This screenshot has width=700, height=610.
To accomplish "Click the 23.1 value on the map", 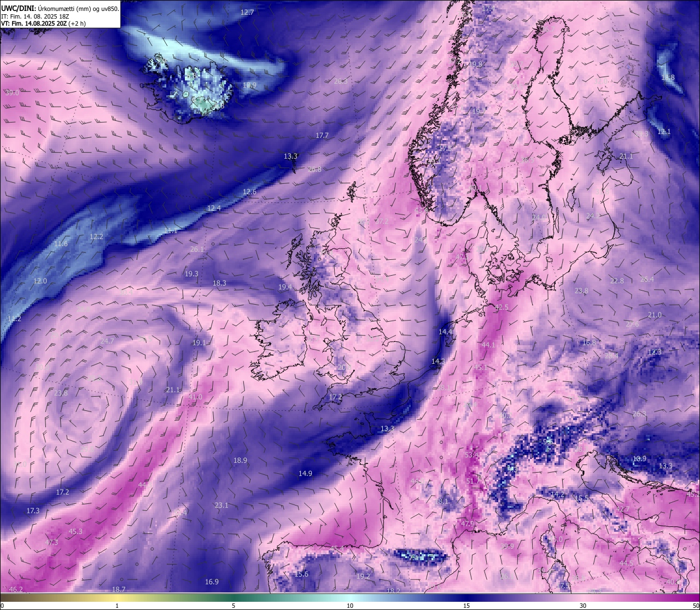I will pos(221,505).
